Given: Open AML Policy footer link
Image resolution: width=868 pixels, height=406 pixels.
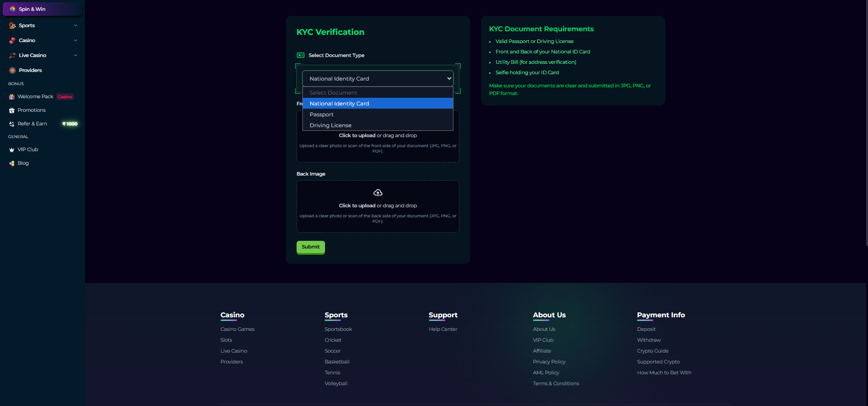Looking at the screenshot, I should pos(546,373).
